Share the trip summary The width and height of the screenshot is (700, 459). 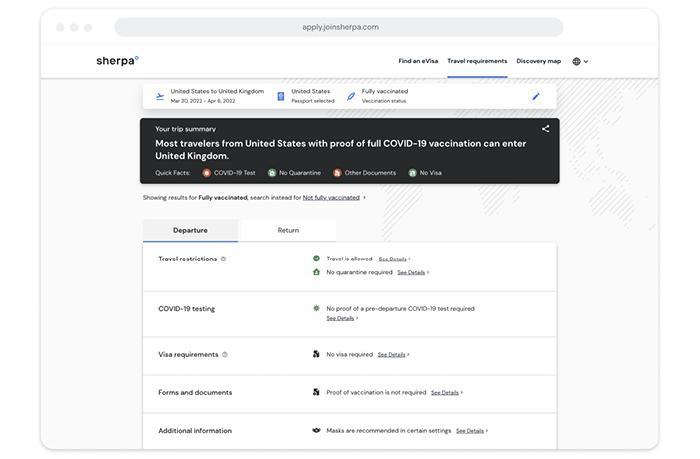tap(546, 129)
